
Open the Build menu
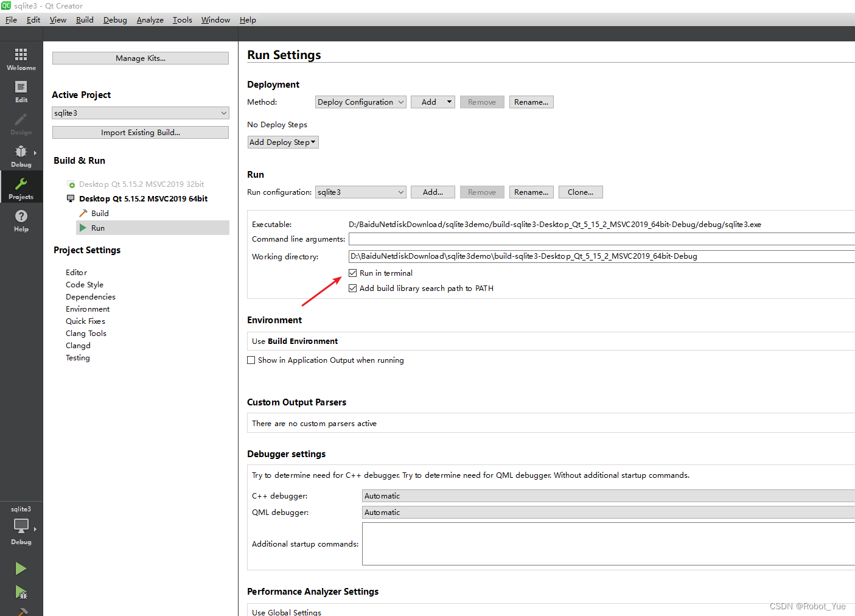[x=85, y=19]
